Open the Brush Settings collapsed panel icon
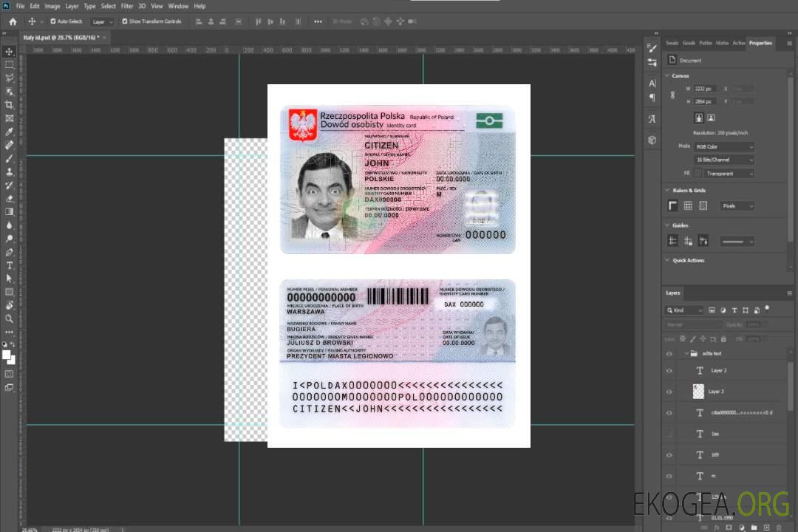 click(x=652, y=48)
